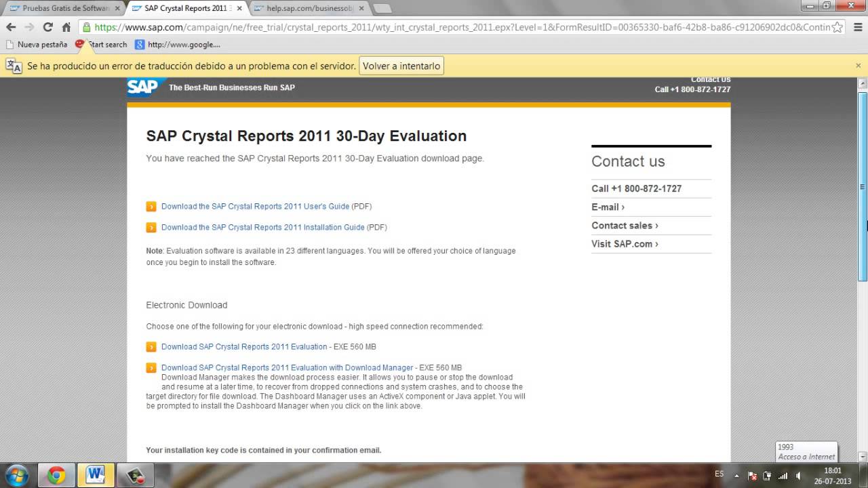Close the 'Pruebas Gratis de Software' tab
The width and height of the screenshot is (868, 488).
click(117, 9)
